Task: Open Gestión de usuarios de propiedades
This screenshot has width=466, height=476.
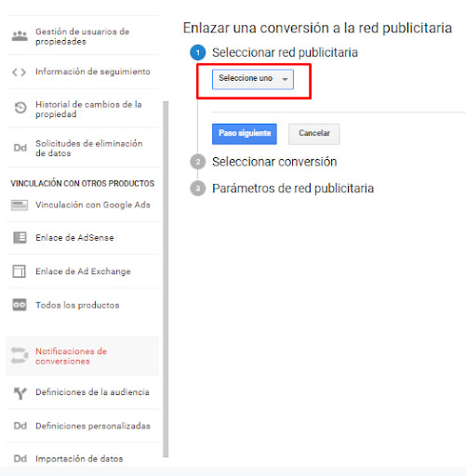Action: pyautogui.click(x=83, y=36)
